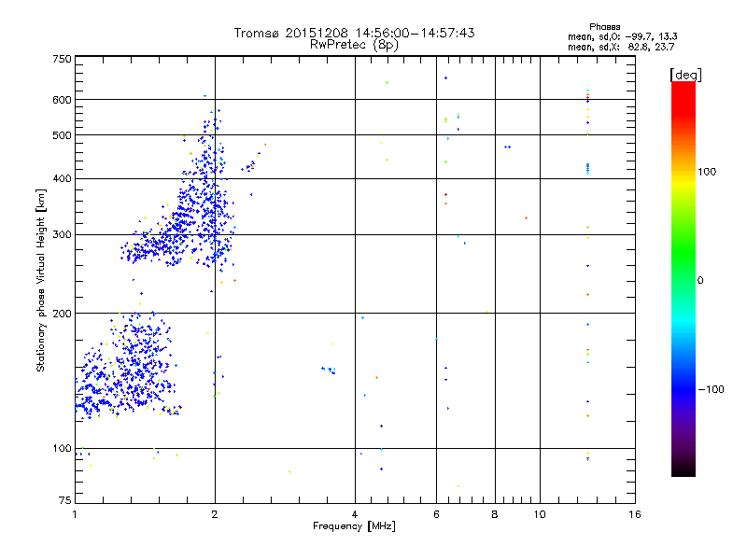Click the colorbar label "100"
Image resolution: width=747 pixels, height=560 pixels.
tap(707, 172)
